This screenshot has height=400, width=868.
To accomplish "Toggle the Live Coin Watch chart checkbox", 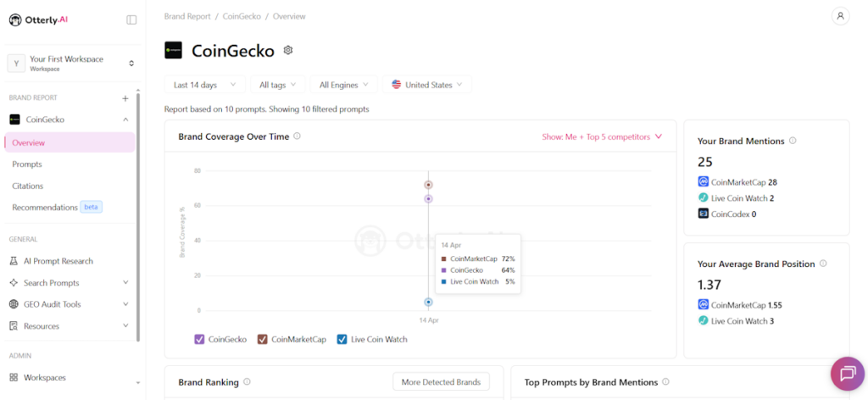I will point(342,339).
